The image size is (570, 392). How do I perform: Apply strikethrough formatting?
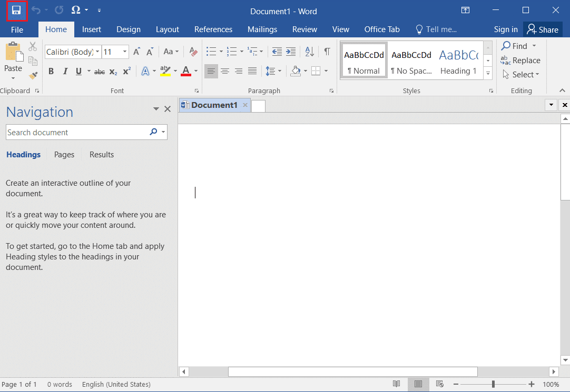tap(99, 72)
